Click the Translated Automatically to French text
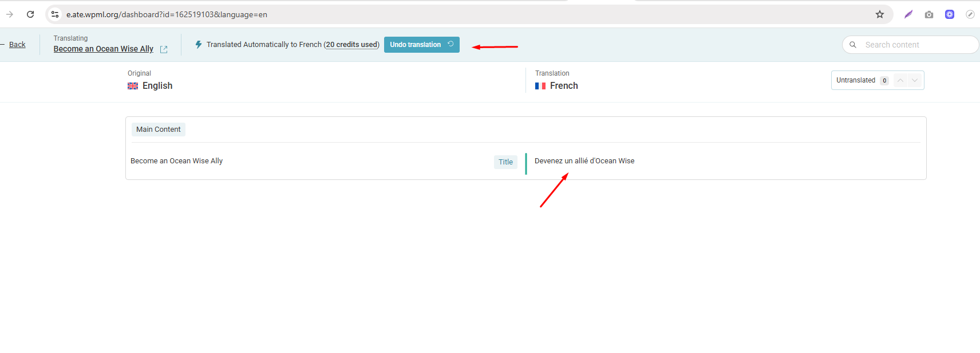This screenshot has width=980, height=353. pyautogui.click(x=264, y=44)
